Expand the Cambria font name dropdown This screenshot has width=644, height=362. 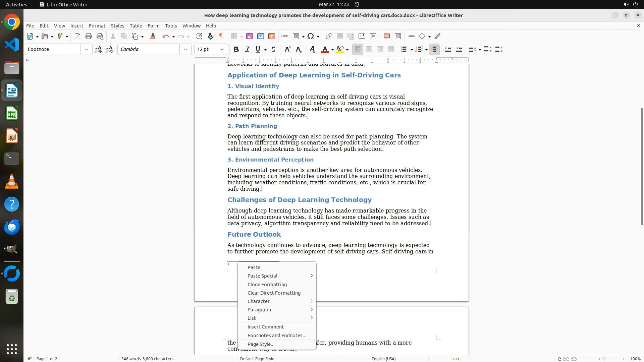pos(185,50)
